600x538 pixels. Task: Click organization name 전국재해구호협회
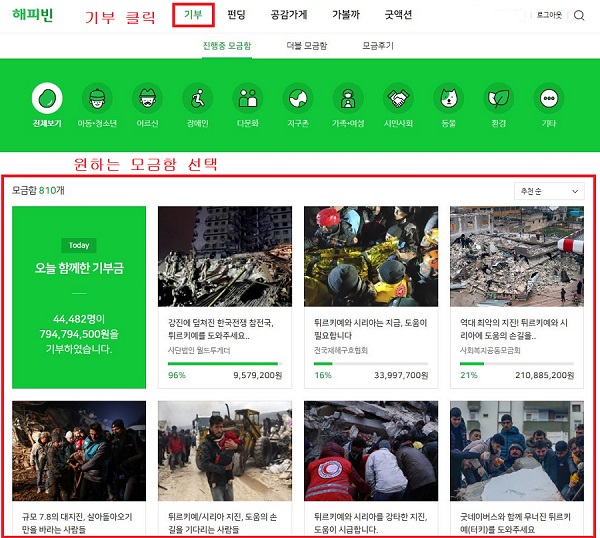pos(341,350)
